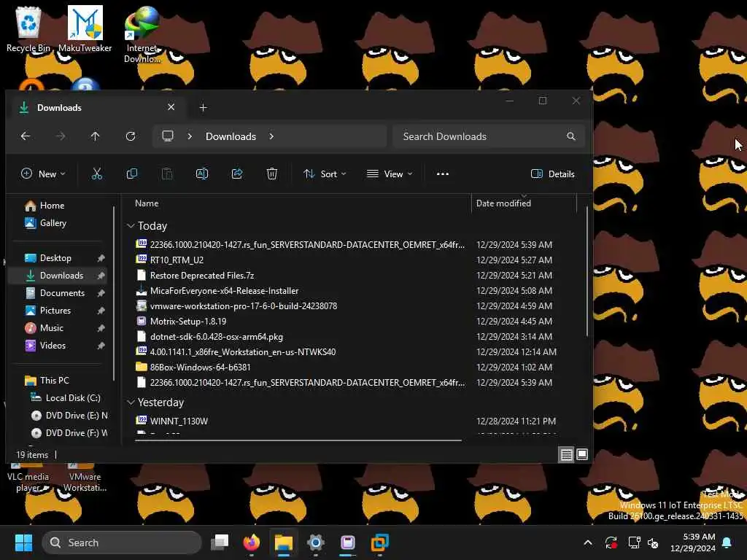Select RT10_RTM_U2 file
747x560 pixels.
177,260
